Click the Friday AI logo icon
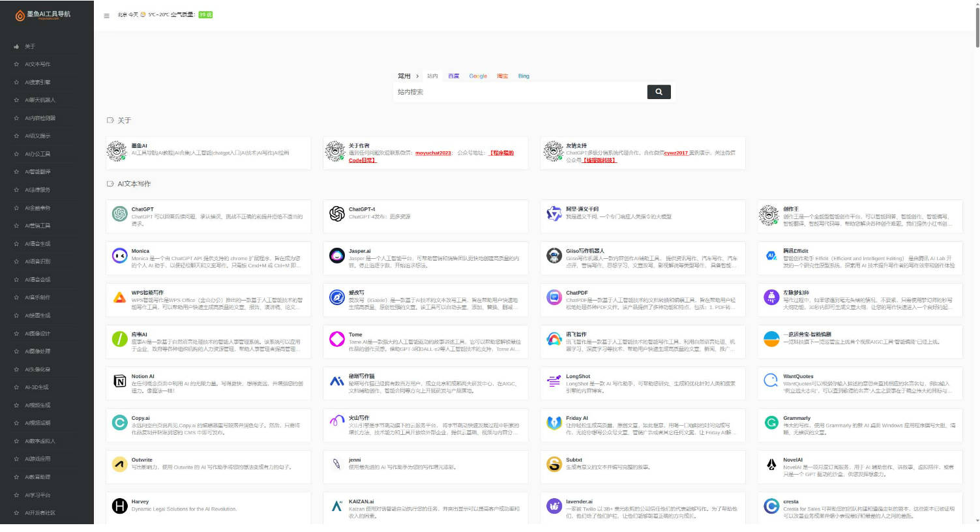 [x=554, y=422]
